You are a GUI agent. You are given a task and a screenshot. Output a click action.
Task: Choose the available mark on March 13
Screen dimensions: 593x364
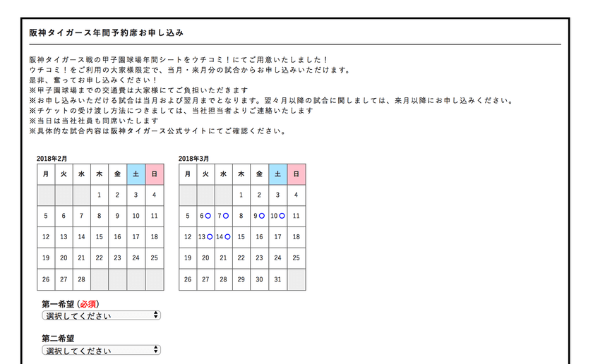pyautogui.click(x=210, y=237)
